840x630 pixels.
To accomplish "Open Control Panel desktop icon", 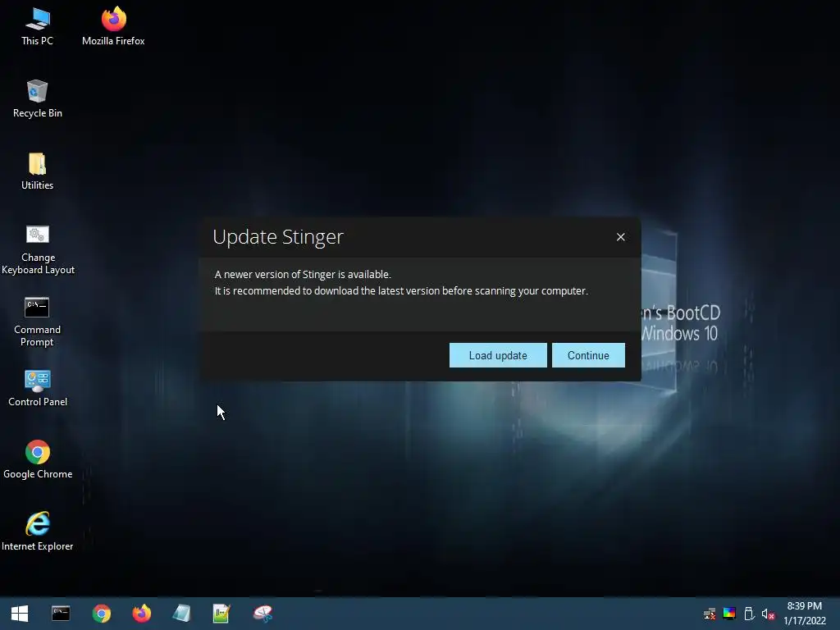I will point(38,388).
